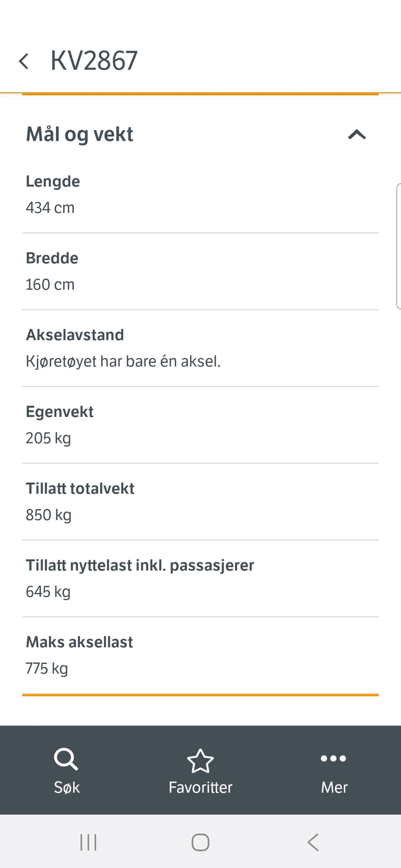Select the Maks aksellast 775 kg row
Viewport: 401px width, 868px height.
coord(200,655)
